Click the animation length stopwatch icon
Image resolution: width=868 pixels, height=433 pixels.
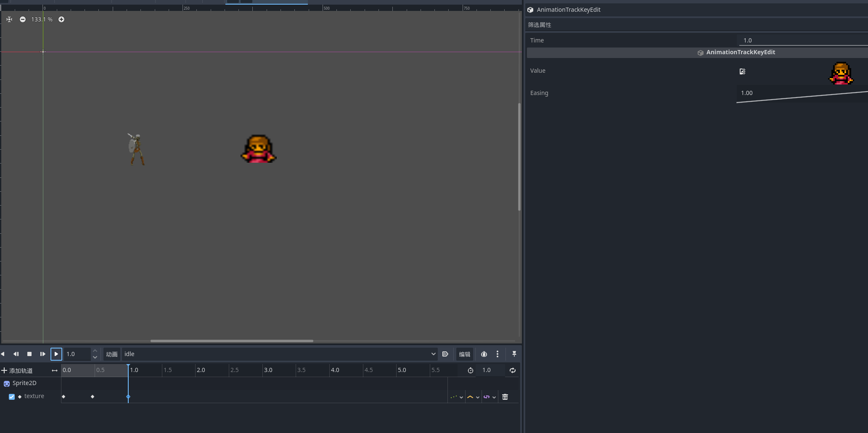point(471,370)
